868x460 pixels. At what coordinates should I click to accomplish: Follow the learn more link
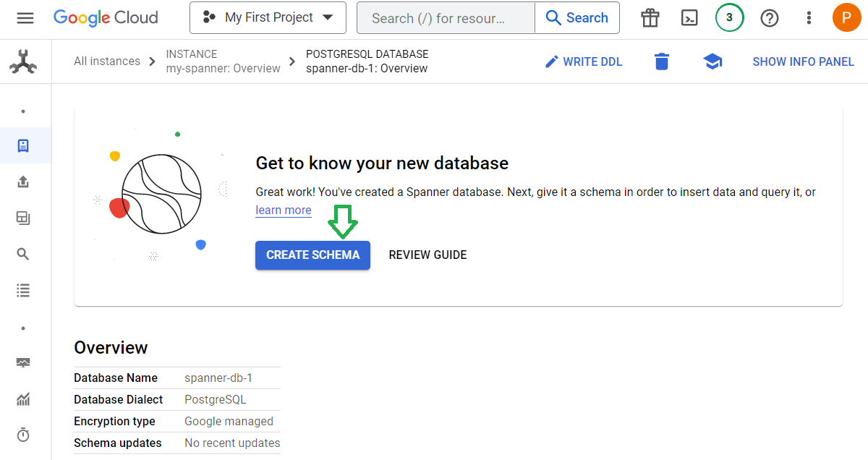coord(284,210)
